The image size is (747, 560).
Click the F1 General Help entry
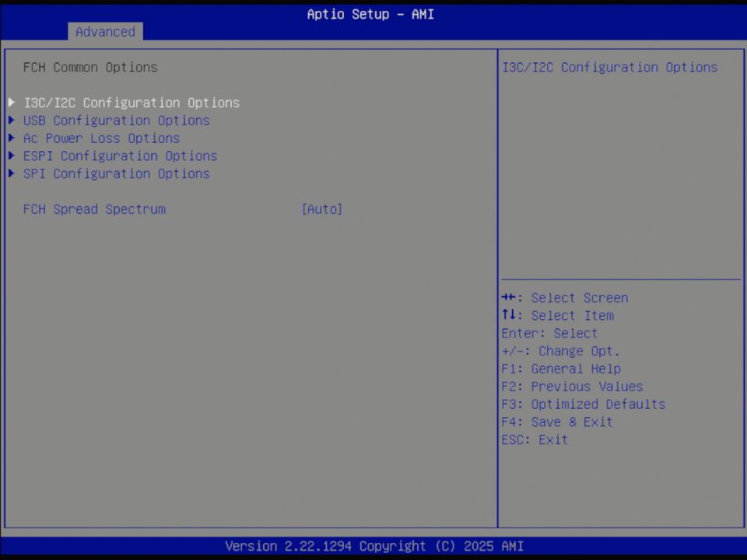pos(561,368)
